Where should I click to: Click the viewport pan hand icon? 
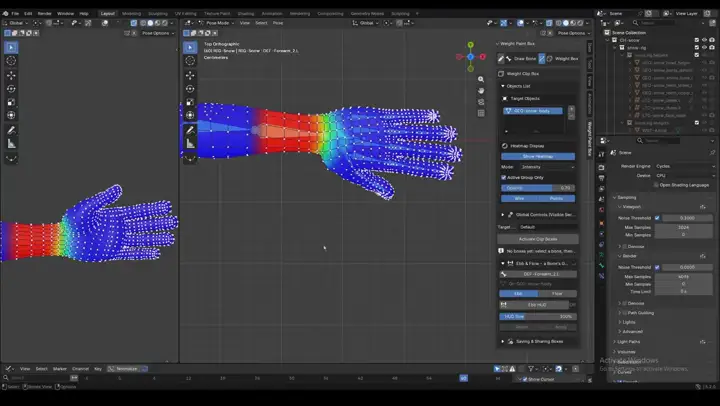481,90
